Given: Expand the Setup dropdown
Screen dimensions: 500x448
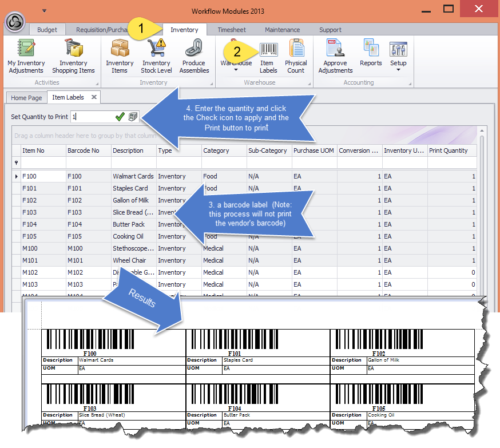Looking at the screenshot, I should 398,70.
